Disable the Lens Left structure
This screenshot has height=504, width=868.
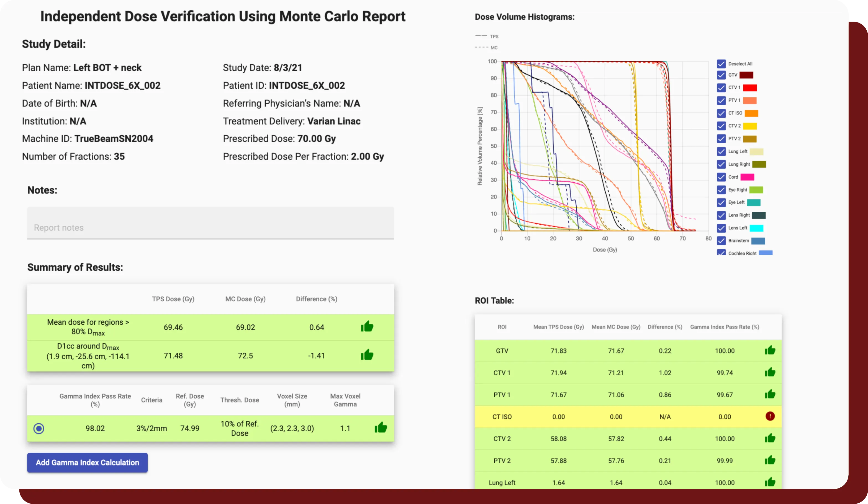coord(721,228)
